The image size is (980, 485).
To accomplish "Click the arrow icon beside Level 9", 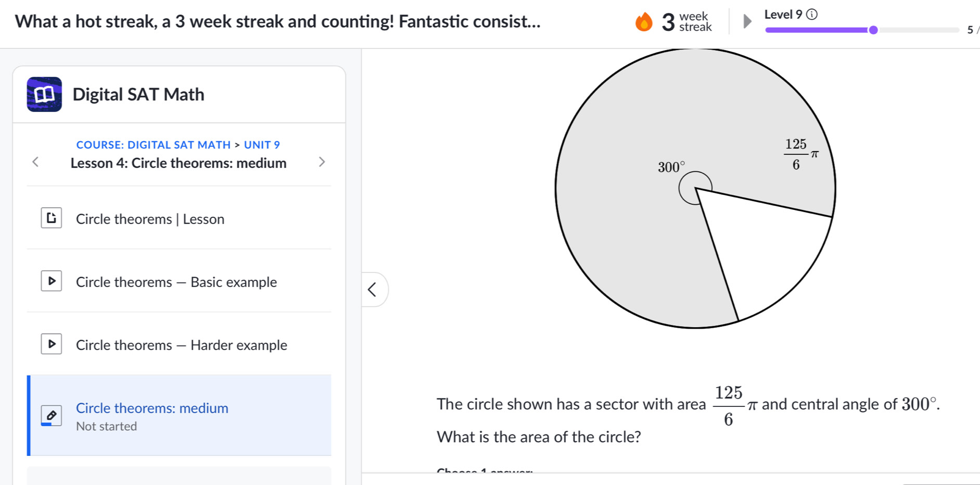I will [746, 21].
